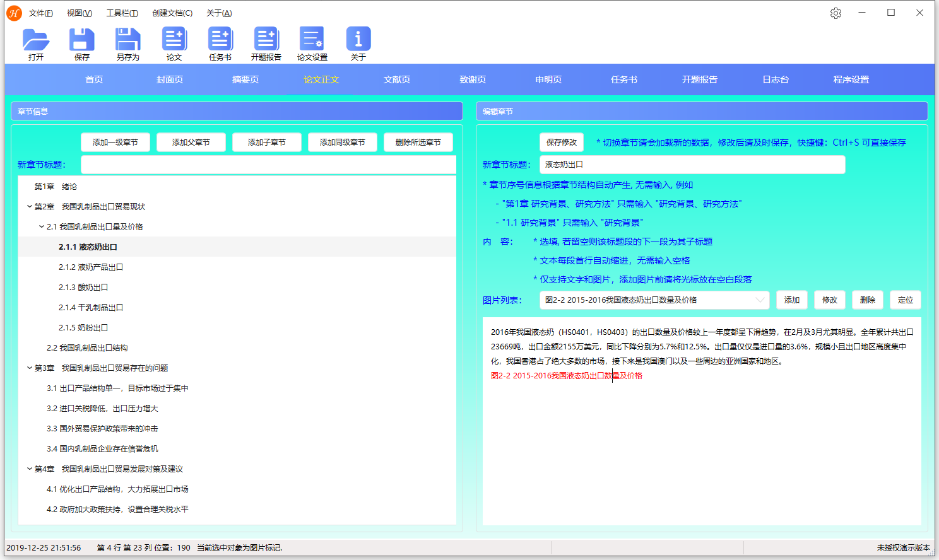The width and height of the screenshot is (939, 560).
Task: Click the 保存修改 button
Action: tap(562, 143)
